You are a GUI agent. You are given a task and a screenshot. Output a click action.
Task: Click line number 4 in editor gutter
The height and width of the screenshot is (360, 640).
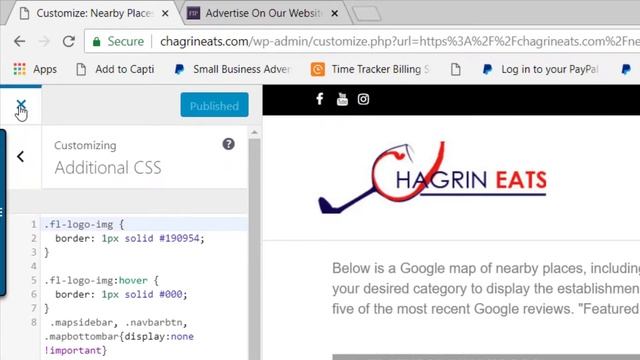click(x=33, y=266)
